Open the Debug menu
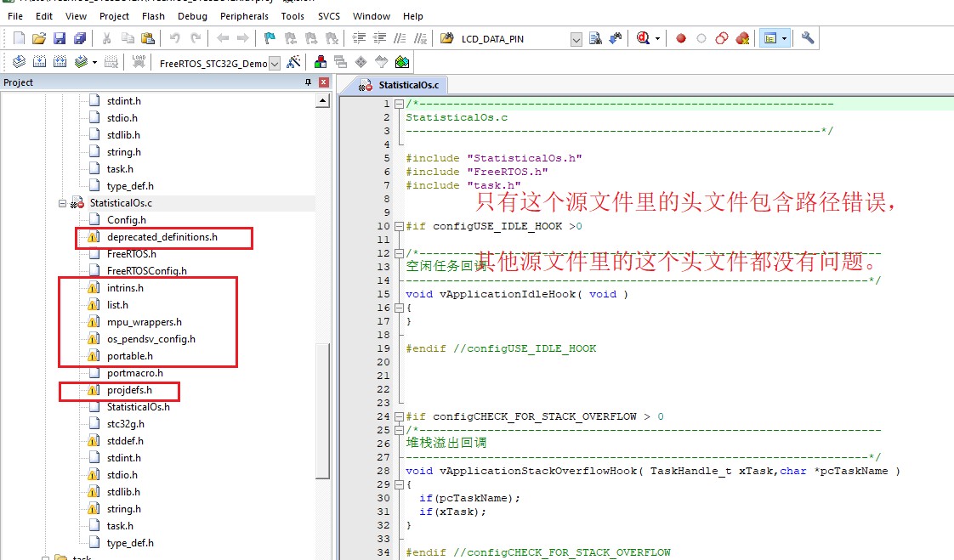 point(192,16)
